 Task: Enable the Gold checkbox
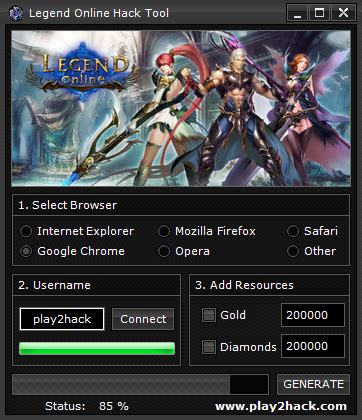click(x=209, y=315)
